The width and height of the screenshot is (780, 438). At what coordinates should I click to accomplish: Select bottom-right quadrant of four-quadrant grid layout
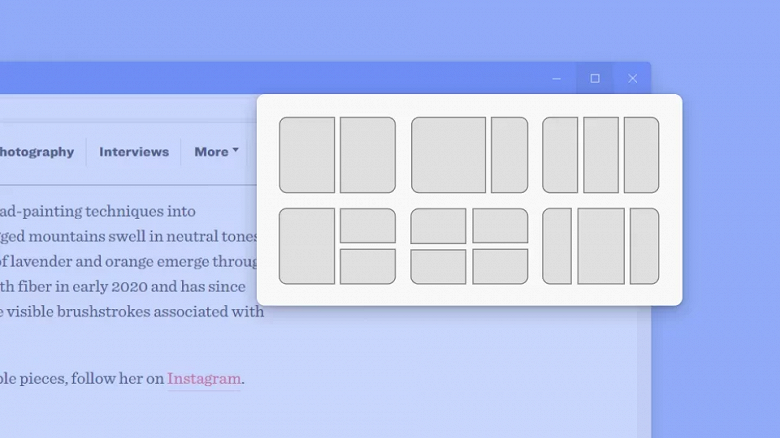pyautogui.click(x=500, y=267)
